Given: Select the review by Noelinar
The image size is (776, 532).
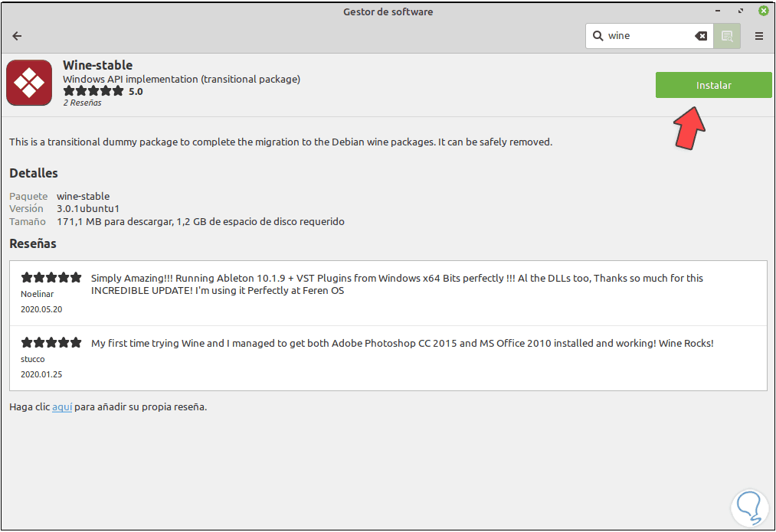Looking at the screenshot, I should (388, 293).
